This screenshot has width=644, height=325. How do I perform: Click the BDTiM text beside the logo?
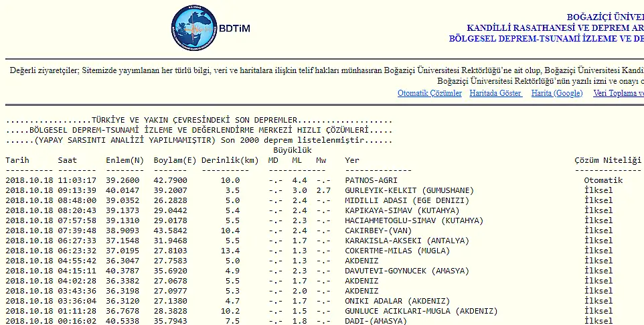(234, 28)
